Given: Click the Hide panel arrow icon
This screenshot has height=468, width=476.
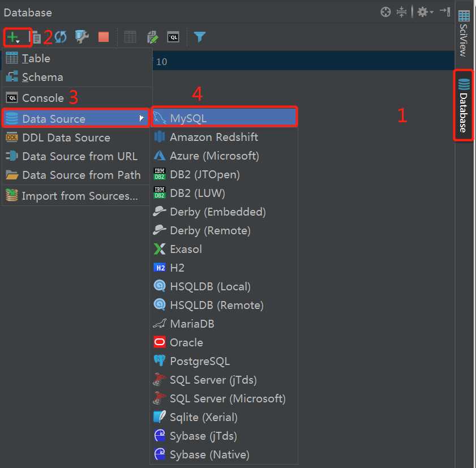Looking at the screenshot, I should (x=445, y=12).
